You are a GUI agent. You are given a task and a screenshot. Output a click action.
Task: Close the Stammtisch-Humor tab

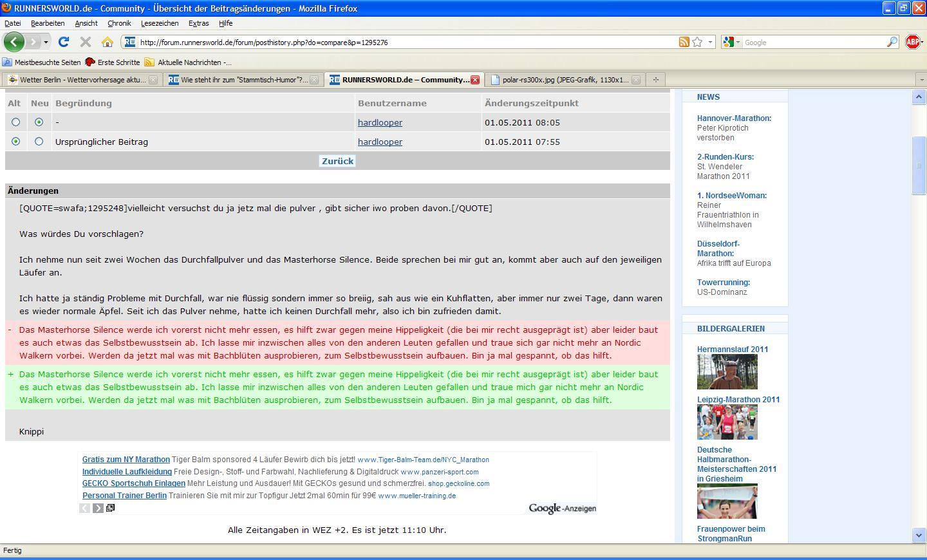[314, 80]
